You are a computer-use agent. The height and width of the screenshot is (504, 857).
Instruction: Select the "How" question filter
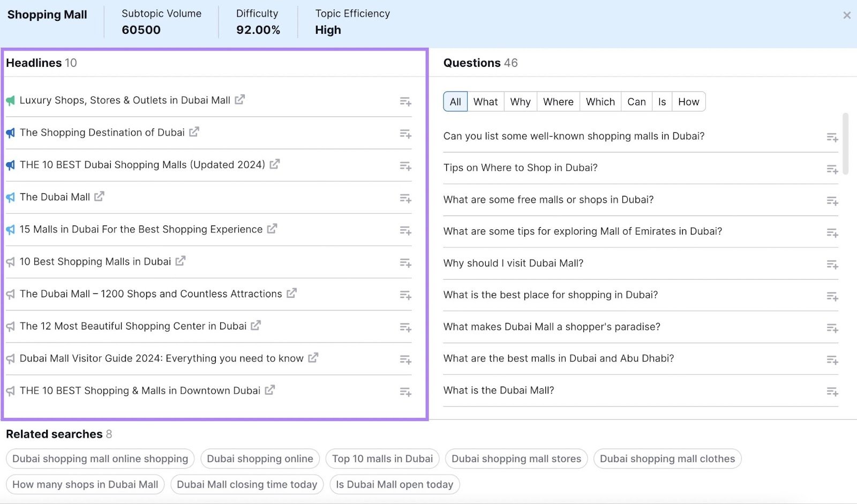(689, 101)
